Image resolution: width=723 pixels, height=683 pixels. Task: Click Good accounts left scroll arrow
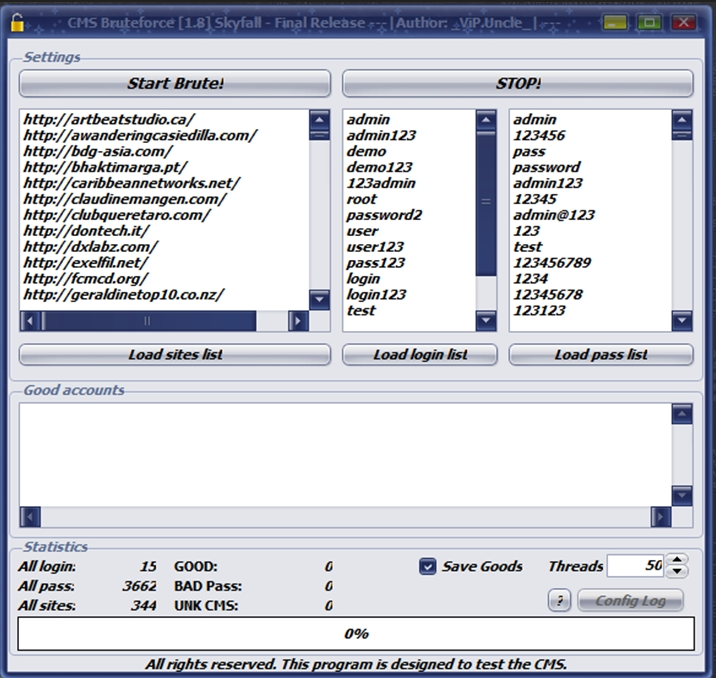(x=30, y=517)
